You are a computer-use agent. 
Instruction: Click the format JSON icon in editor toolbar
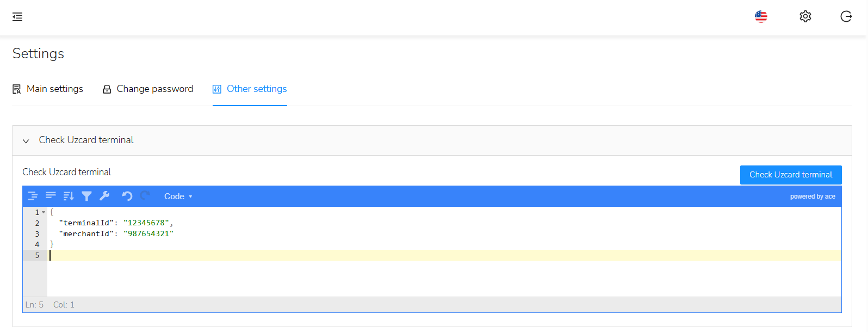point(33,196)
